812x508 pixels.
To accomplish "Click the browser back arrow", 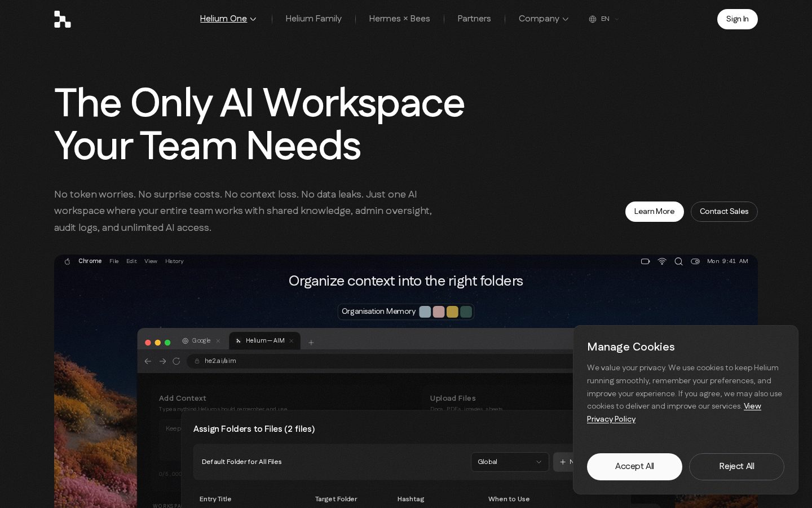I will coord(148,361).
